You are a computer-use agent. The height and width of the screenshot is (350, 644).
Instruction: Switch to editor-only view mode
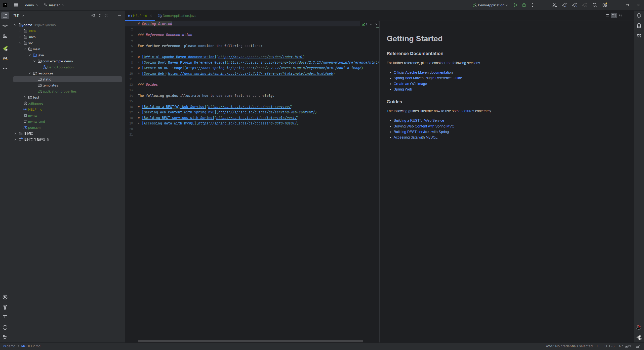pyautogui.click(x=608, y=16)
